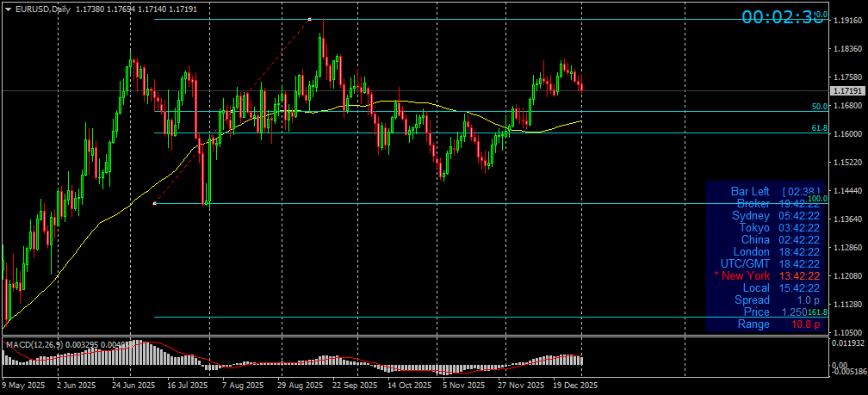
Task: Click the 7 Aug 2025 date label
Action: coord(243,385)
